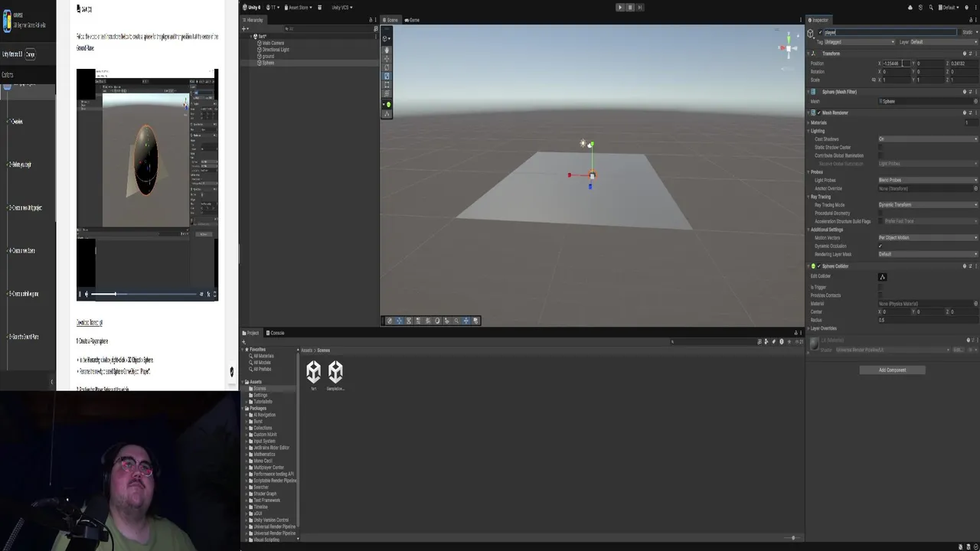This screenshot has height=551, width=980.
Task: Select Main Camera in Hierarchy
Action: [273, 43]
